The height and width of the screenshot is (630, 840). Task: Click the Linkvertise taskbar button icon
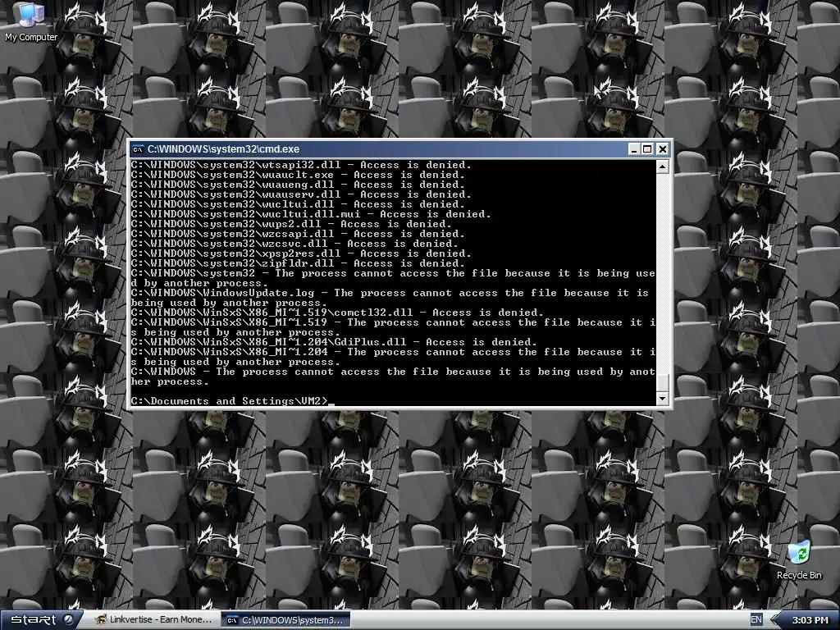point(100,620)
